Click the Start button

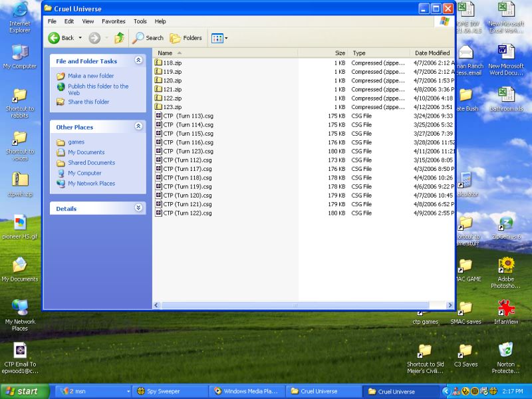25,391
